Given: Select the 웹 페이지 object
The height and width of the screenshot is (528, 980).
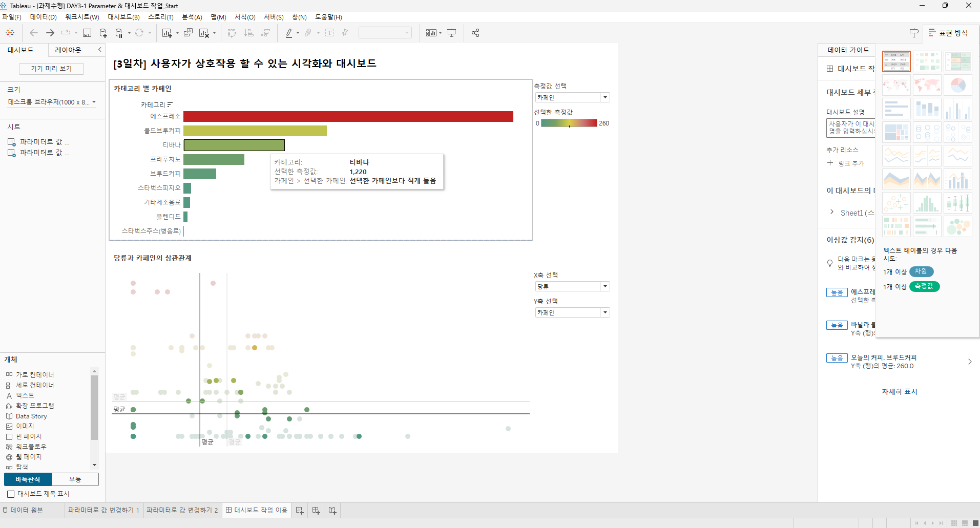Looking at the screenshot, I should (x=24, y=457).
